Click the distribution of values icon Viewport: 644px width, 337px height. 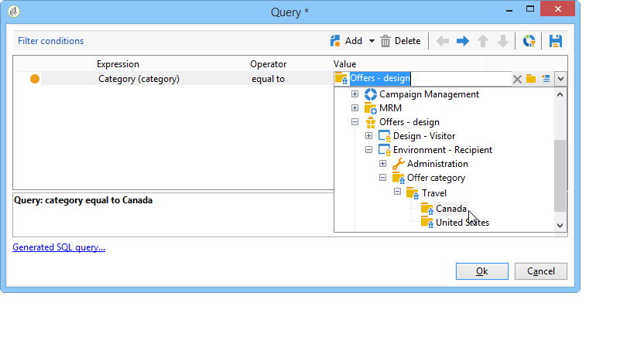[529, 41]
